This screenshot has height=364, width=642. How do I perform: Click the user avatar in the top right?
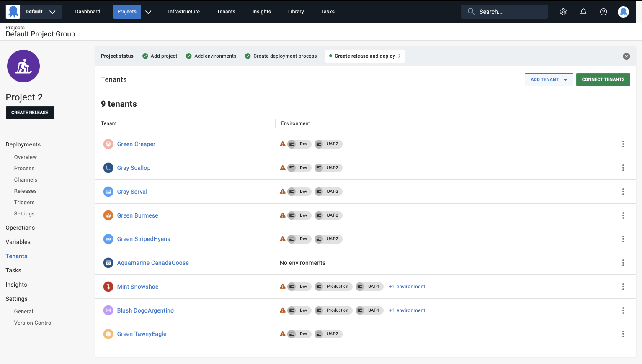[x=624, y=12]
